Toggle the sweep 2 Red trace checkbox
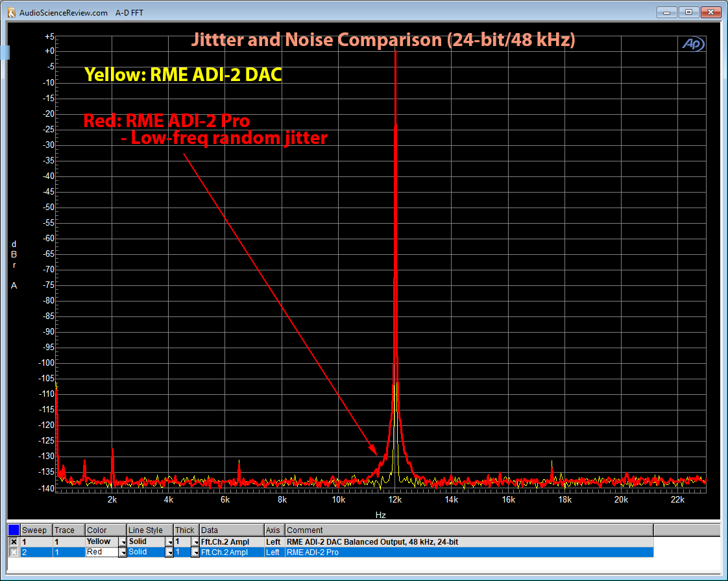The image size is (728, 581). click(14, 552)
